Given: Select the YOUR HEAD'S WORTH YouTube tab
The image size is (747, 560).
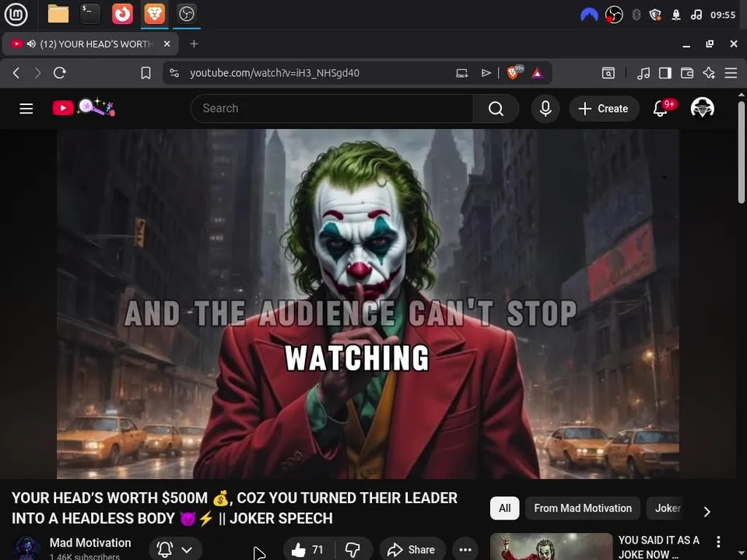Looking at the screenshot, I should click(90, 44).
